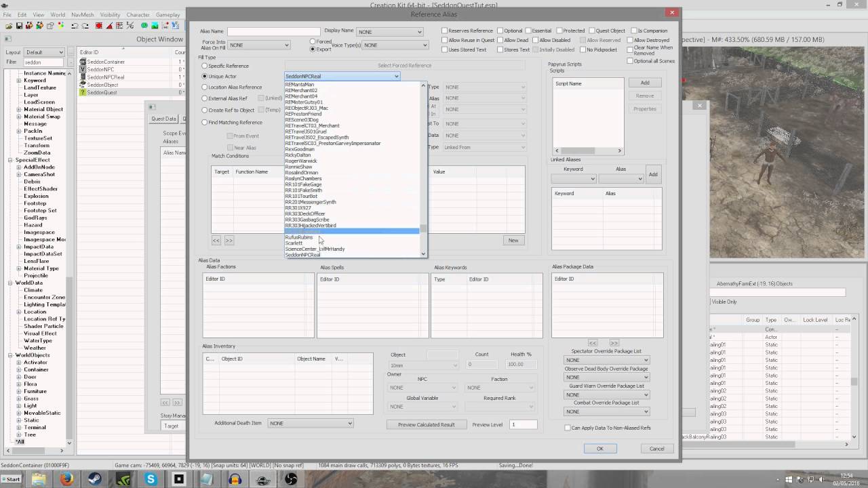The height and width of the screenshot is (488, 868).
Task: Enable the Reserves Reference checkbox
Action: point(445,30)
